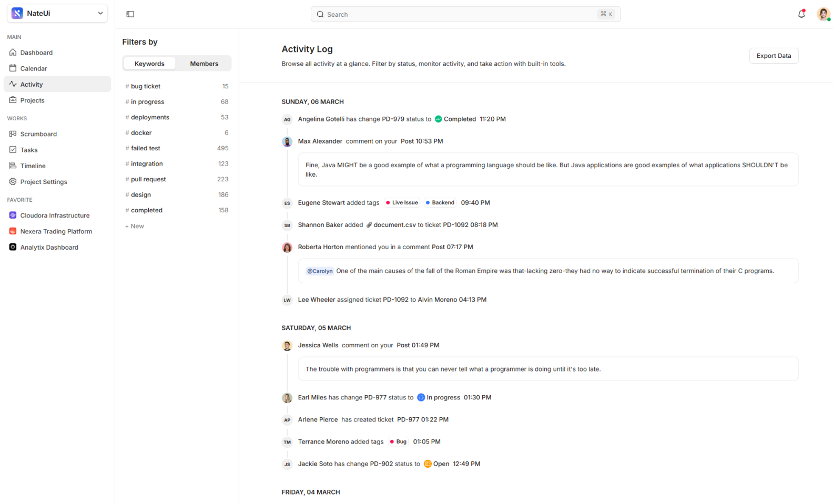This screenshot has width=833, height=504.
Task: Click the Analytix Dashboard black icon
Action: pyautogui.click(x=13, y=247)
